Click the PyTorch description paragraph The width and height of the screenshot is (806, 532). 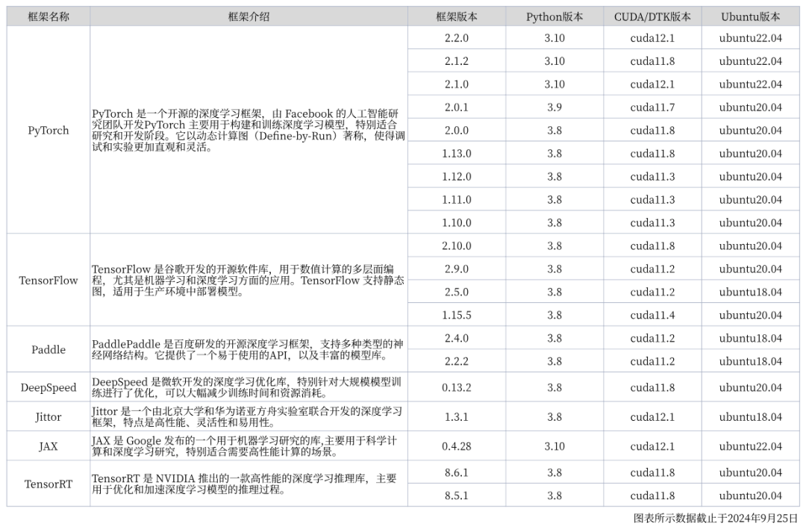click(x=249, y=131)
